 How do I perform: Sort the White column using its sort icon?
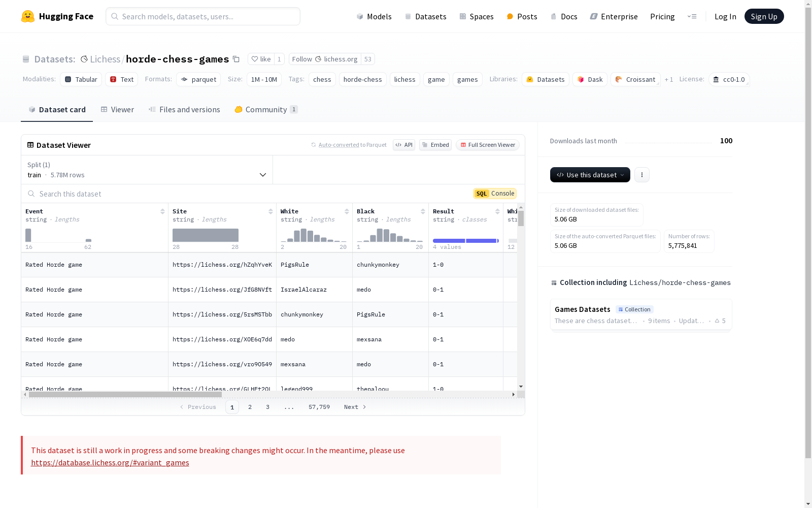(347, 211)
